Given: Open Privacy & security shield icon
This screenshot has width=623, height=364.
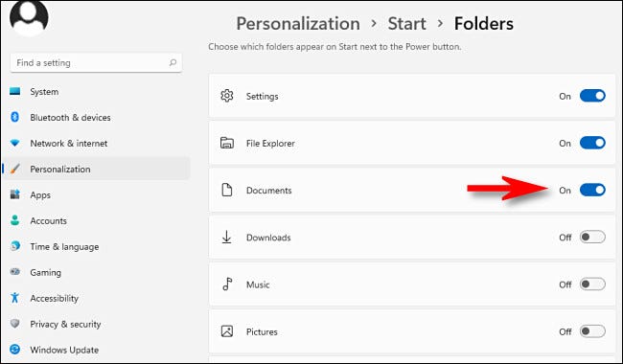Looking at the screenshot, I should (x=14, y=324).
